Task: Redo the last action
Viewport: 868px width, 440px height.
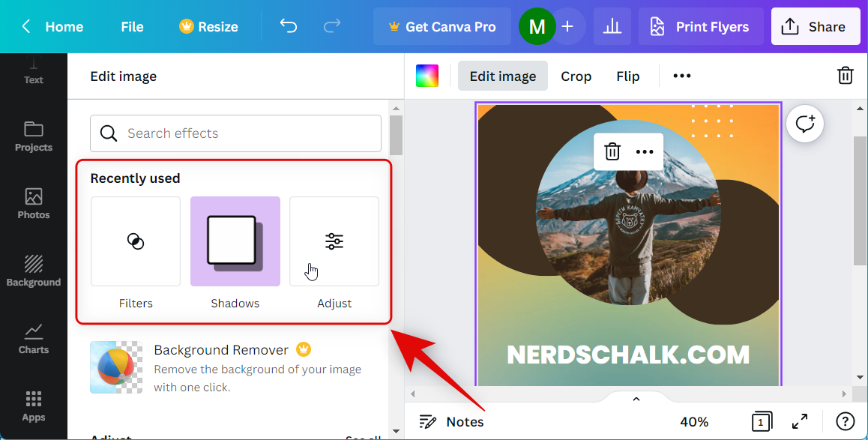Action: tap(331, 26)
